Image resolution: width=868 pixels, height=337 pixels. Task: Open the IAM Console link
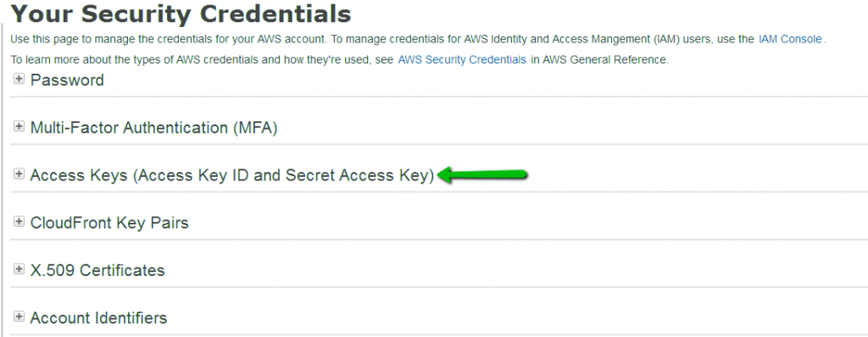click(x=790, y=39)
